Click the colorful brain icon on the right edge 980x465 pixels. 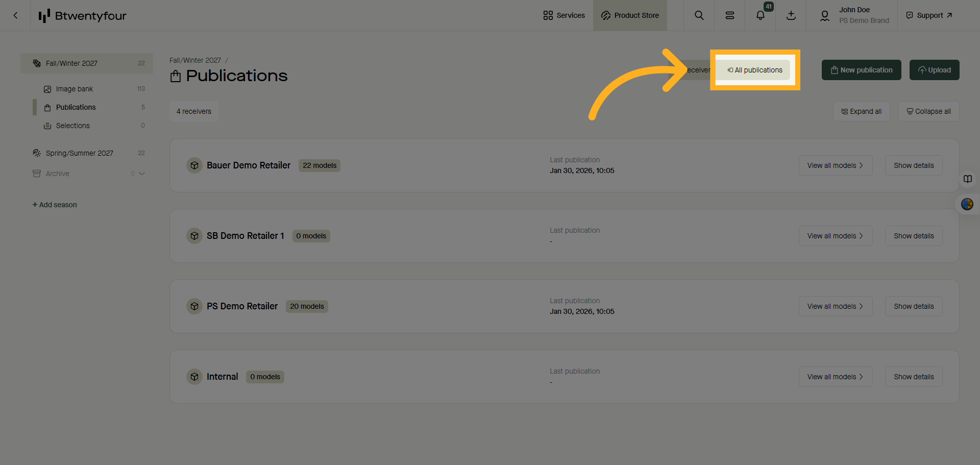(x=968, y=204)
